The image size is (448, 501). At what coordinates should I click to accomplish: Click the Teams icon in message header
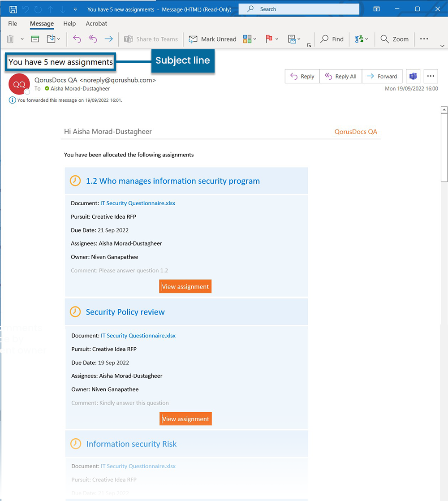(x=413, y=76)
